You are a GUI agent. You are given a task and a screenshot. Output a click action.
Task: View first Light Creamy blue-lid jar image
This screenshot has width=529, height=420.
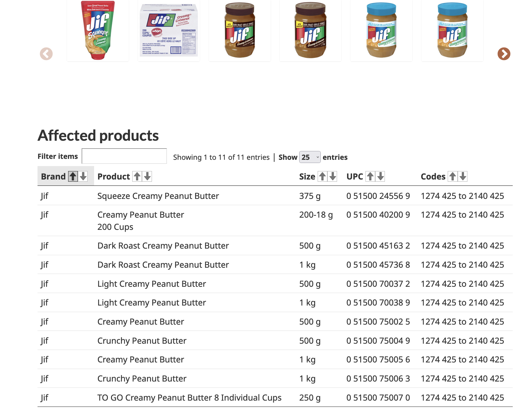[x=381, y=30]
